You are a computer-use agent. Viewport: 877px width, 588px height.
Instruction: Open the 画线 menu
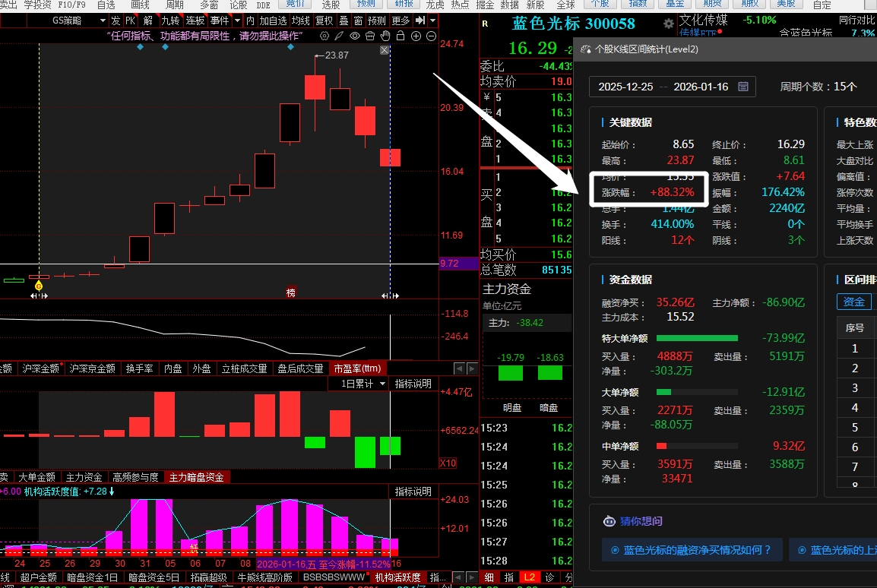(x=141, y=5)
